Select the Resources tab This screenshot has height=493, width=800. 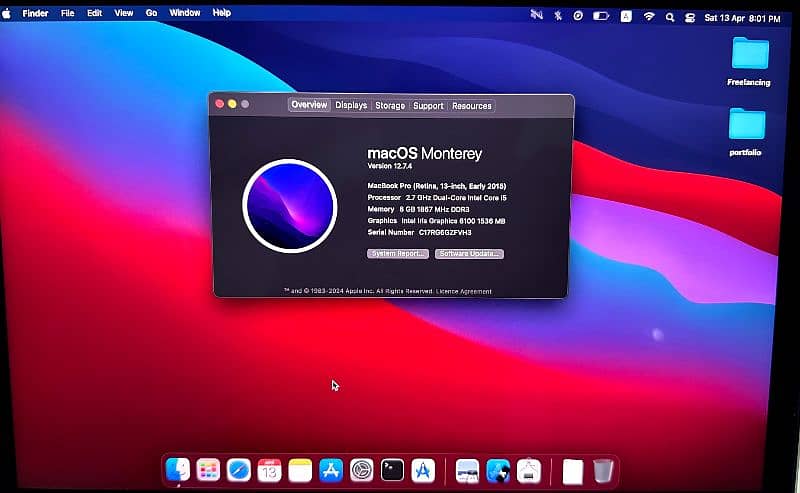[471, 105]
